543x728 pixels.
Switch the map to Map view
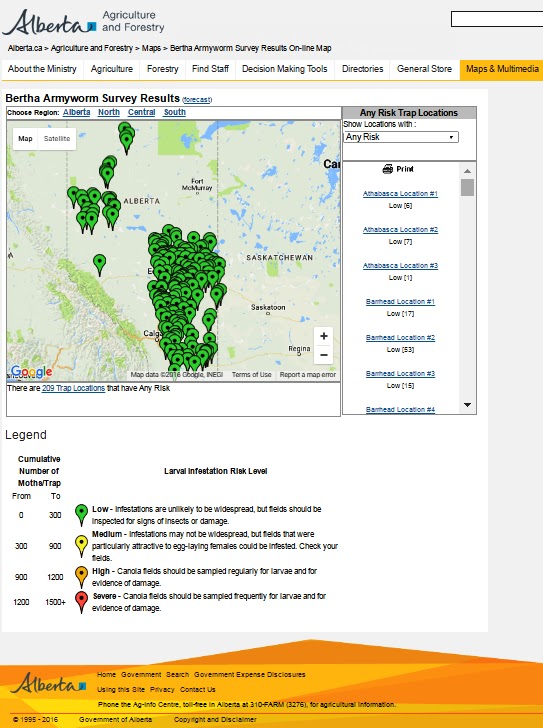tap(26, 138)
